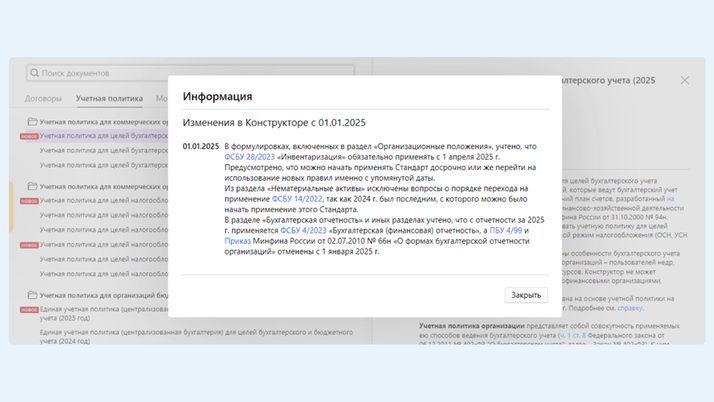This screenshot has width=714, height=402.
Task: Open the ФСБУ 4/2023 link
Action: 303,230
